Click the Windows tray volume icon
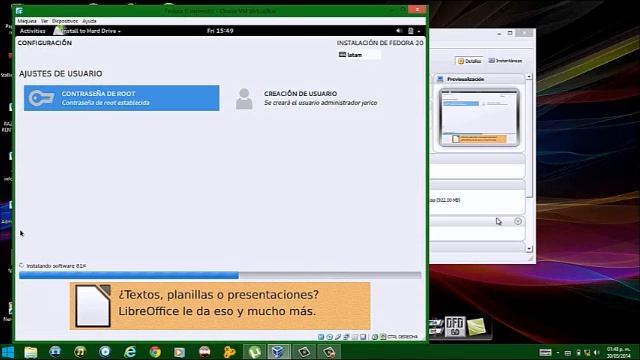 pyautogui.click(x=597, y=353)
